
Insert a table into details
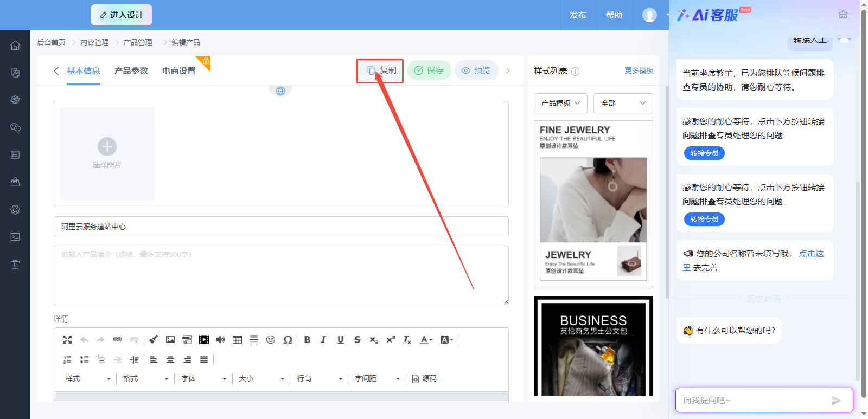pos(237,340)
